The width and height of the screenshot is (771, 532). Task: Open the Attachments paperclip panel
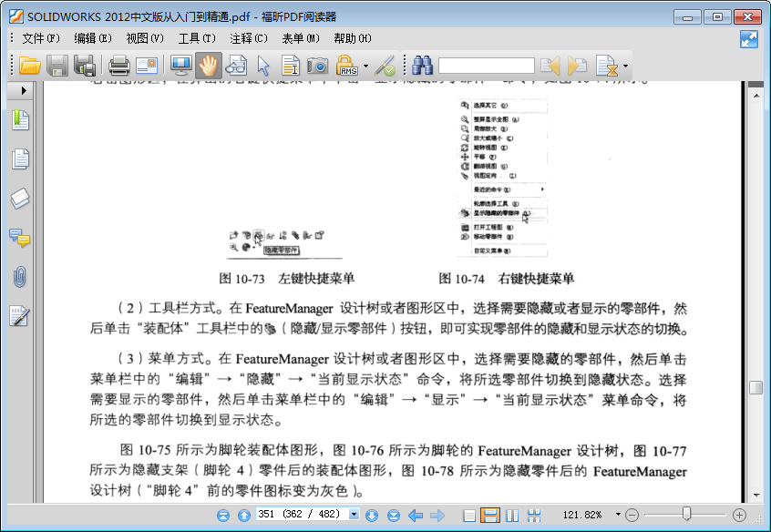(20, 277)
